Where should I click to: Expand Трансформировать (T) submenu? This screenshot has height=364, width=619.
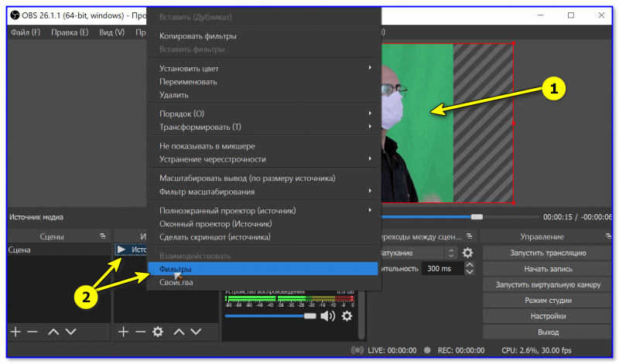263,127
